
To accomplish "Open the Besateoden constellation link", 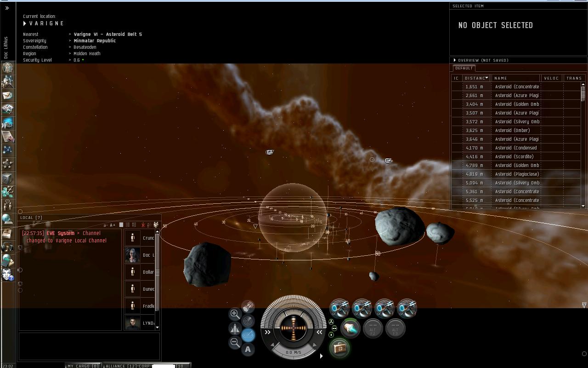I will (x=85, y=47).
